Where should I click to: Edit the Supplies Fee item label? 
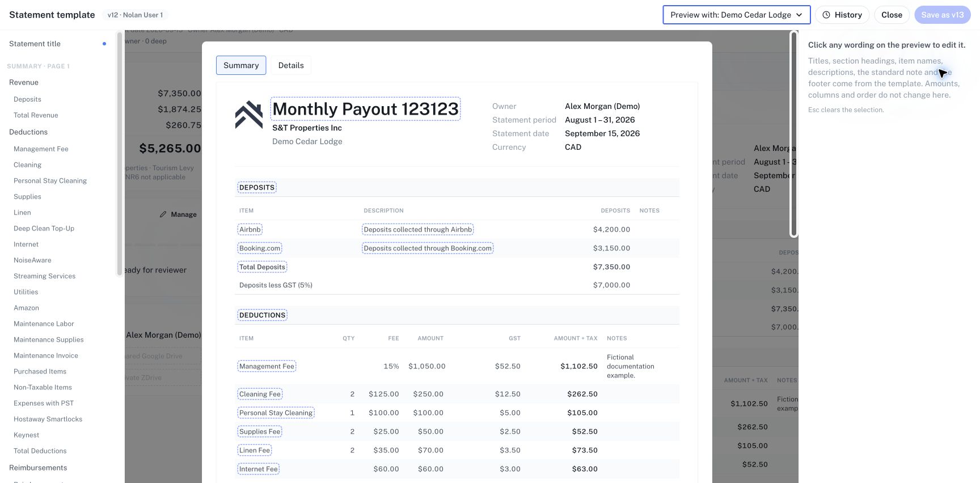(x=260, y=432)
